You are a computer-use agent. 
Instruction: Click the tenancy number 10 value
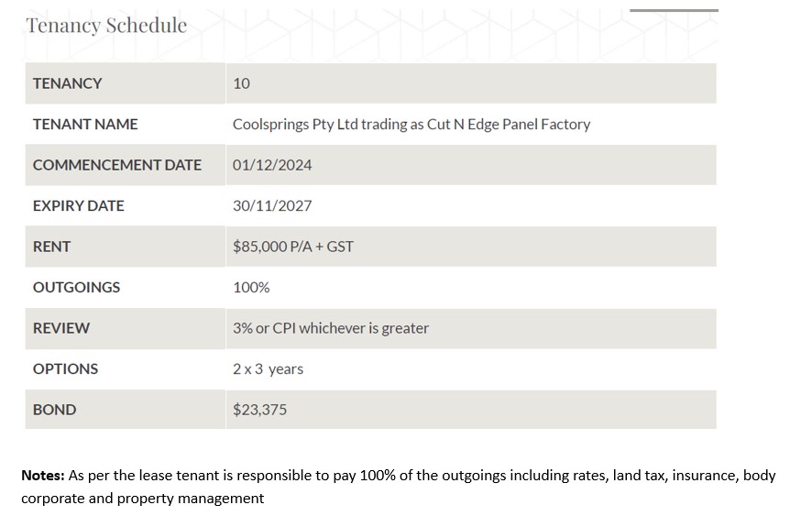click(x=241, y=83)
